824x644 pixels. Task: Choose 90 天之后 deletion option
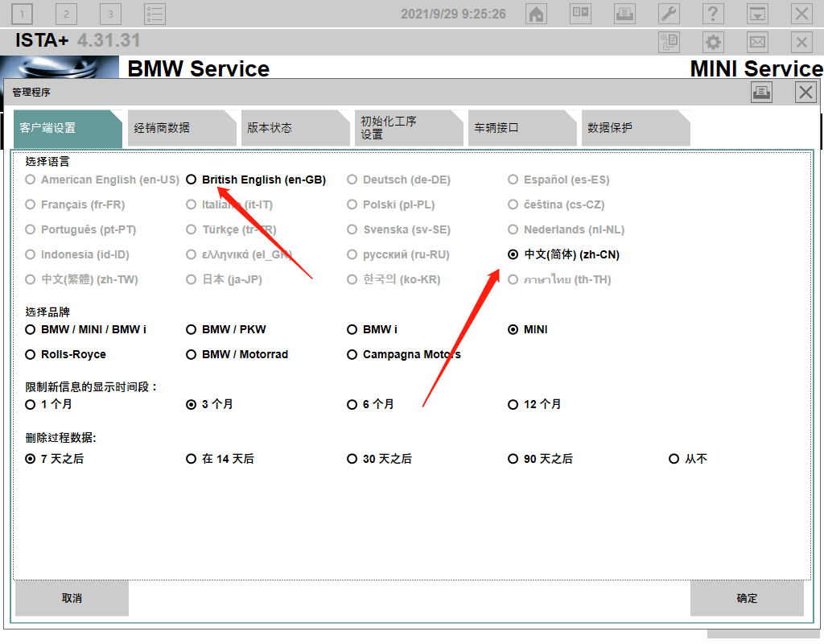pos(540,459)
